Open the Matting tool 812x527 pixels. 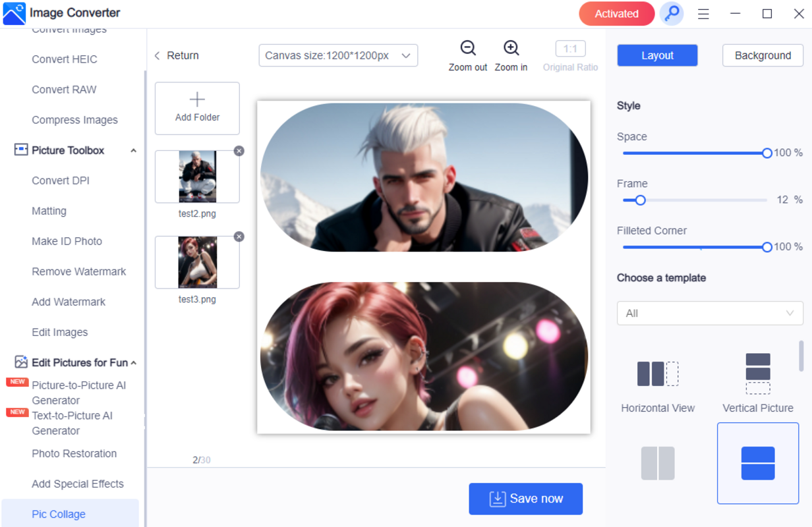point(49,211)
